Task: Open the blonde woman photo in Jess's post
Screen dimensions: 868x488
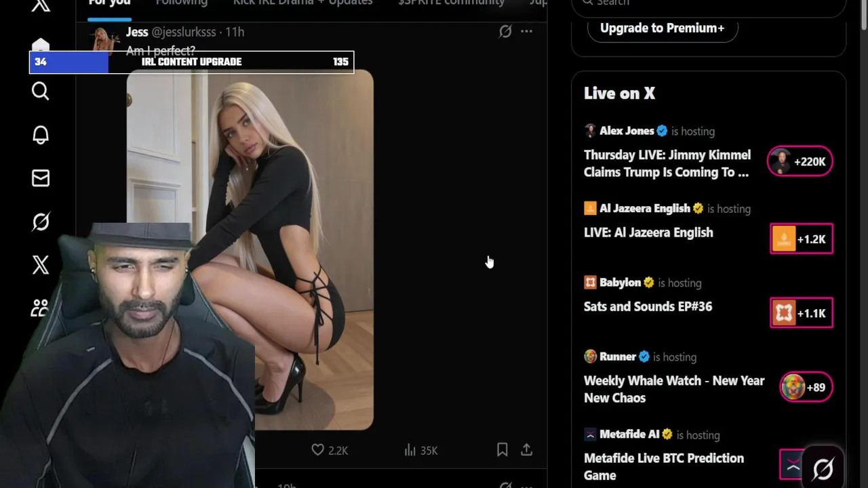Action: pos(250,249)
